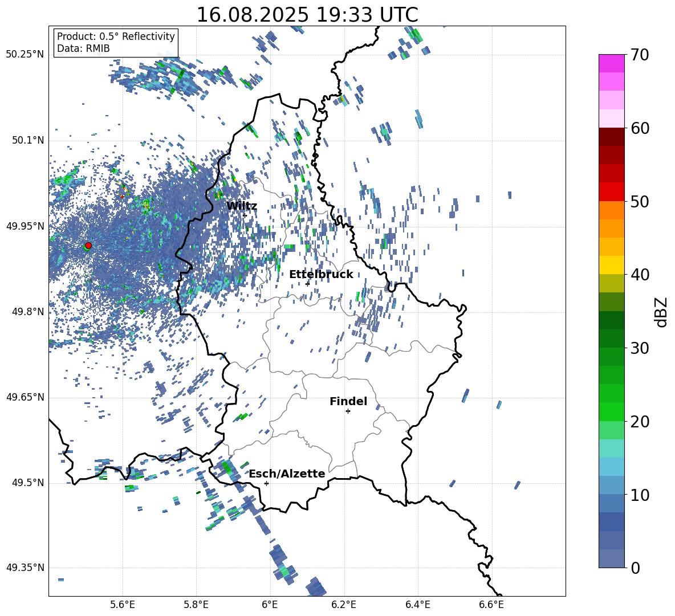Click the 49.35°N latitude label
The height and width of the screenshot is (616, 675).
tap(25, 568)
